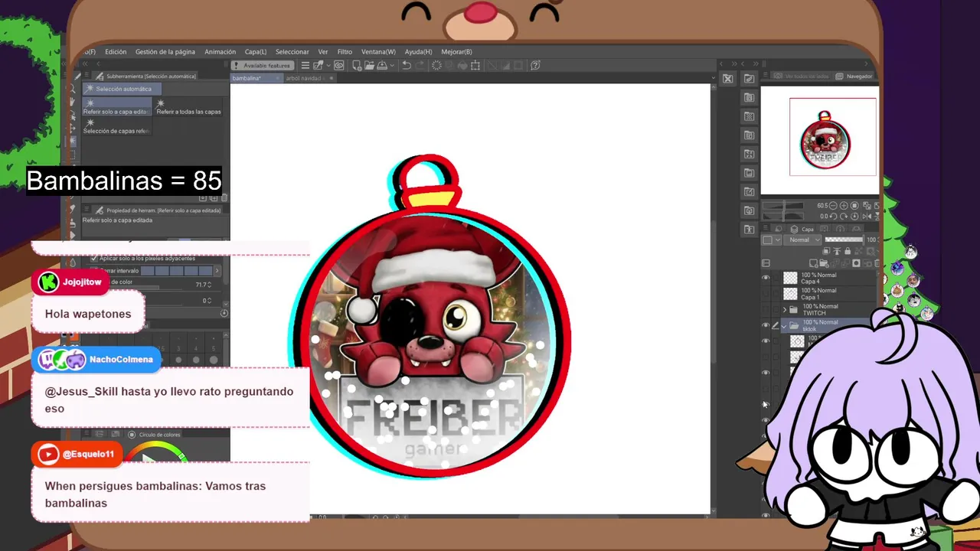Viewport: 980px width, 551px height.
Task: Click the Save icon in toolbar
Action: [382, 65]
